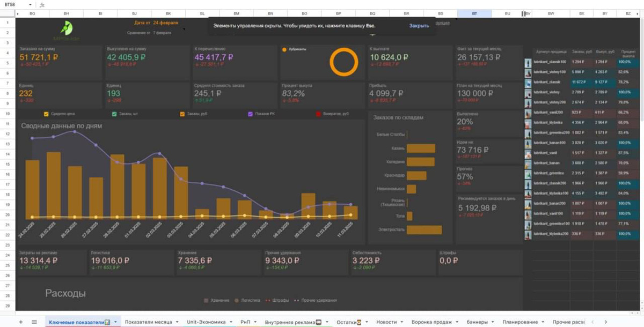The image size is (644, 327).
Task: Switch to the Показатели месяца sheet
Action: (148, 322)
